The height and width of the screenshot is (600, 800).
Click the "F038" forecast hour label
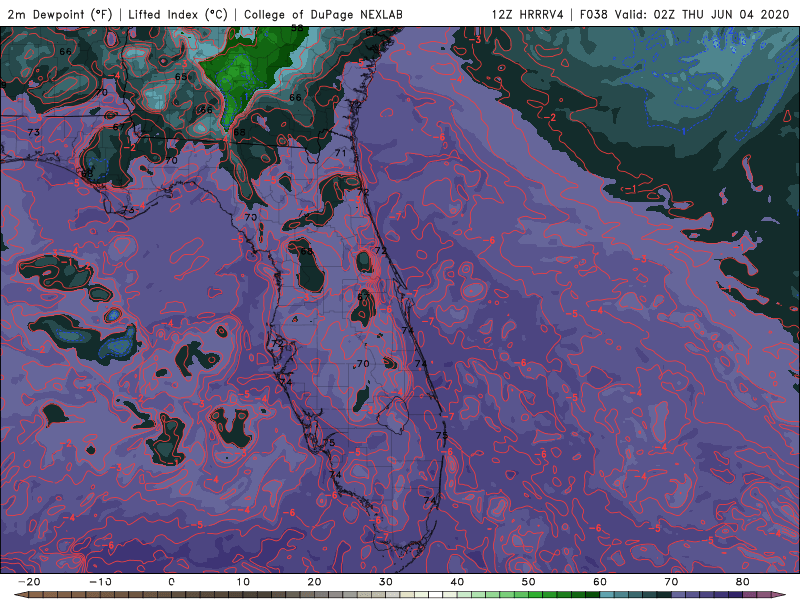(x=593, y=14)
